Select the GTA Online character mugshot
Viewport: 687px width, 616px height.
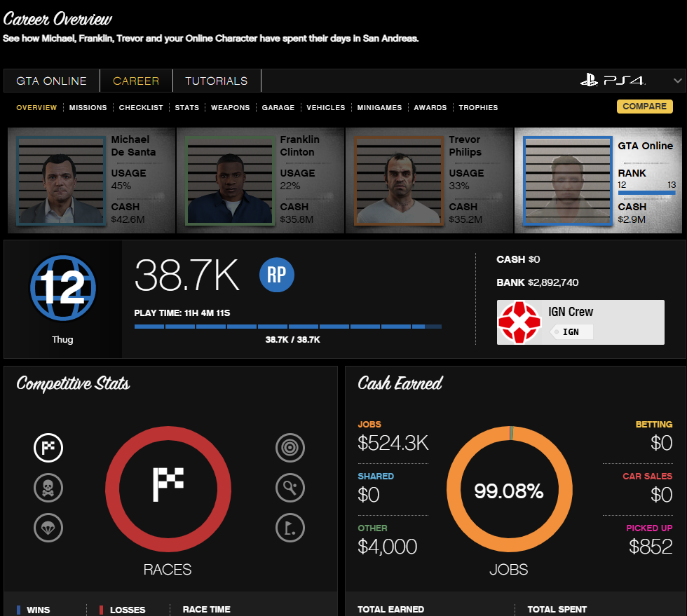point(568,181)
